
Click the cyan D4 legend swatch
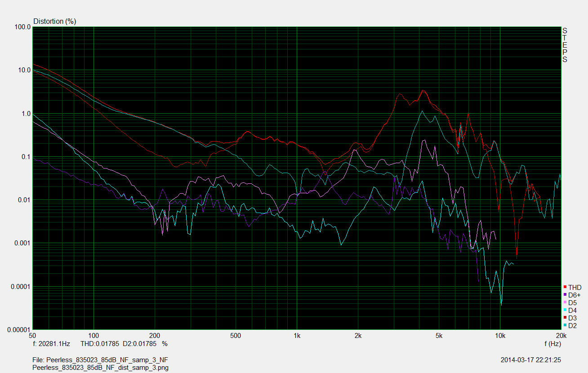(565, 310)
